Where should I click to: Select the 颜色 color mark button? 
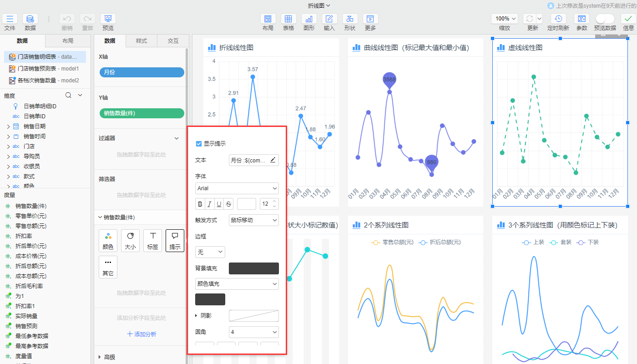(108, 241)
